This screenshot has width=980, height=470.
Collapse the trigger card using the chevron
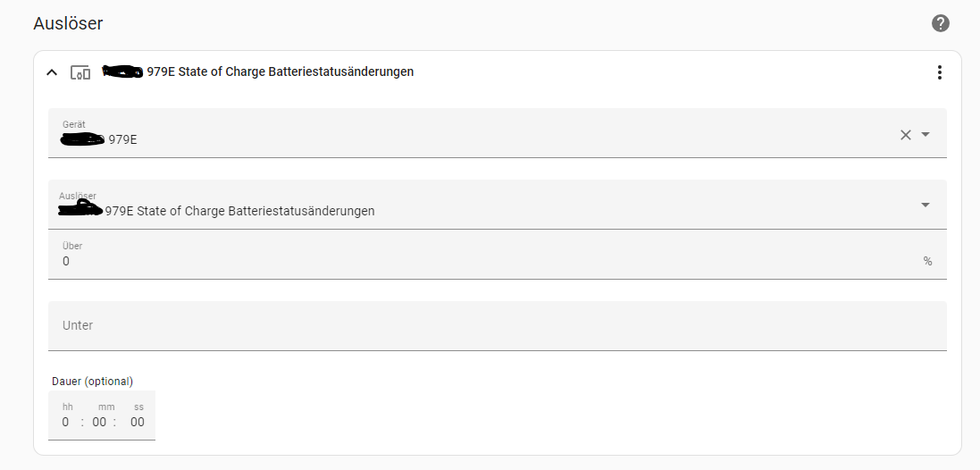point(52,72)
